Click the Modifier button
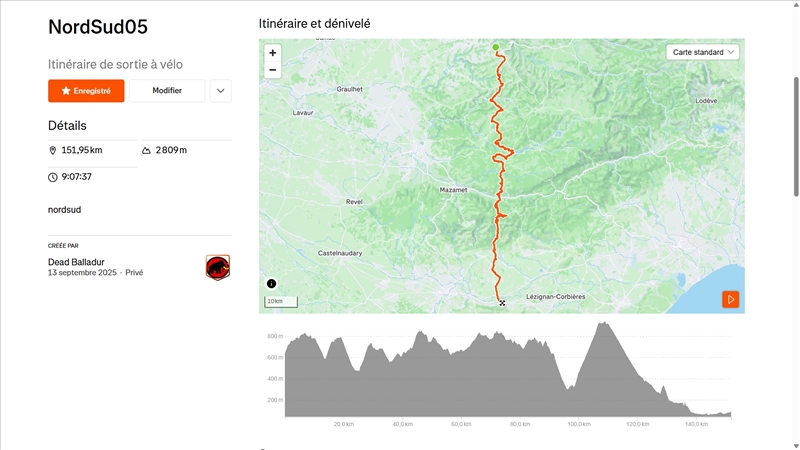This screenshot has width=800, height=450. [x=167, y=91]
